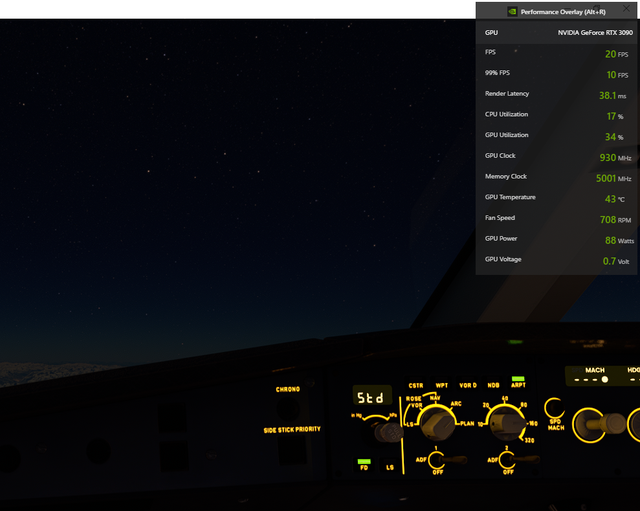The height and width of the screenshot is (511, 640).
Task: Toggle the lit ARPT airport button
Action: tap(518, 382)
